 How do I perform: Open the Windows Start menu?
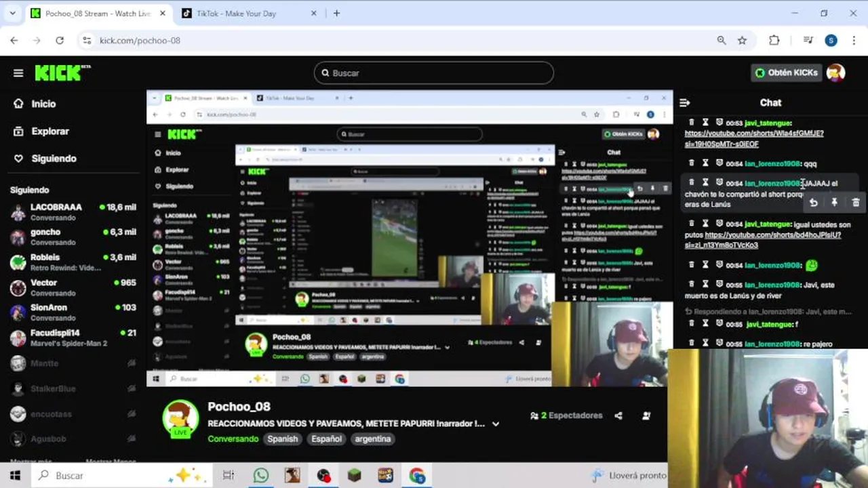point(15,476)
